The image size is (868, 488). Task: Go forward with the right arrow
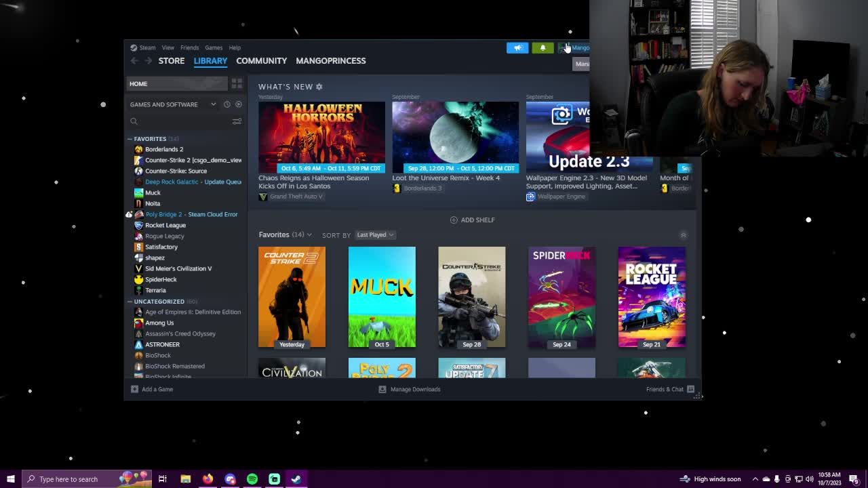[x=149, y=61]
